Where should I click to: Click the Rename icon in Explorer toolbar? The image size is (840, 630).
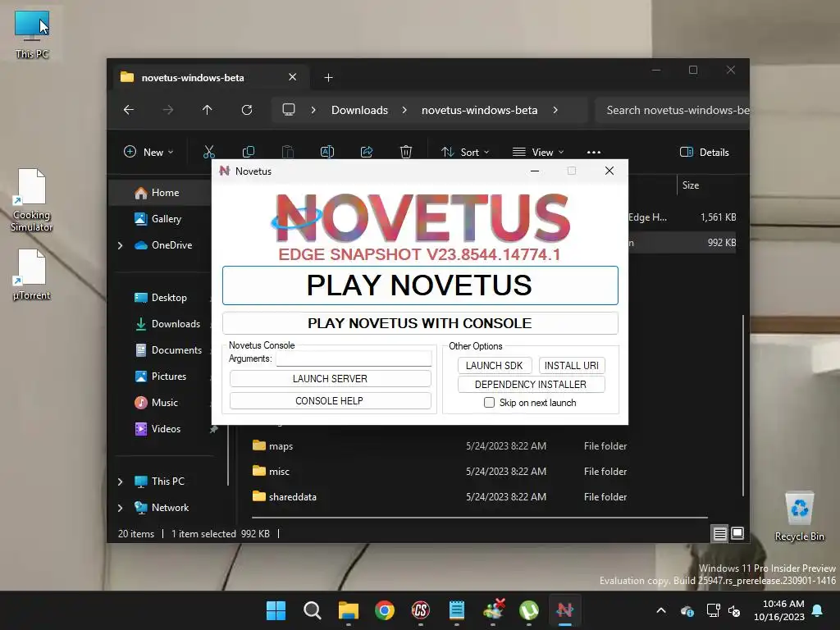click(327, 152)
